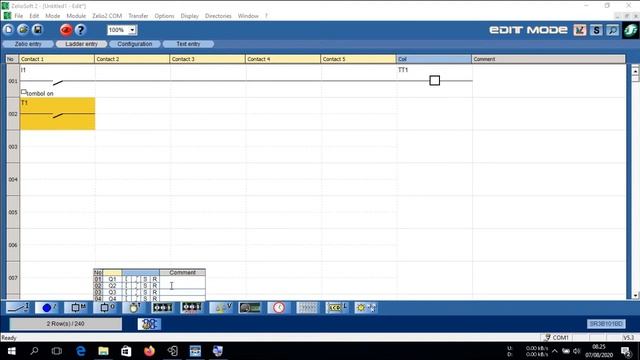Select row number 003

coord(13,147)
